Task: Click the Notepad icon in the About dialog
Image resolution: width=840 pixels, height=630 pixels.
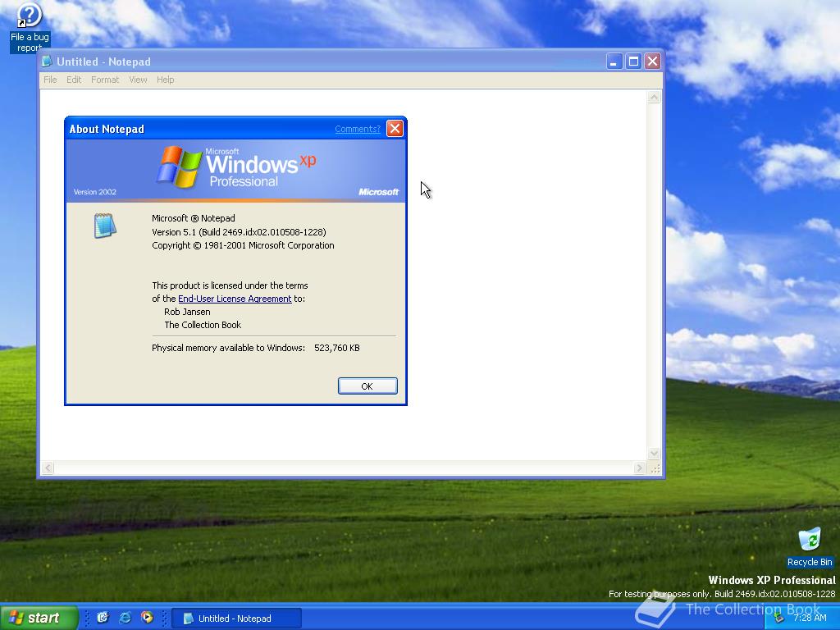Action: pyautogui.click(x=105, y=226)
